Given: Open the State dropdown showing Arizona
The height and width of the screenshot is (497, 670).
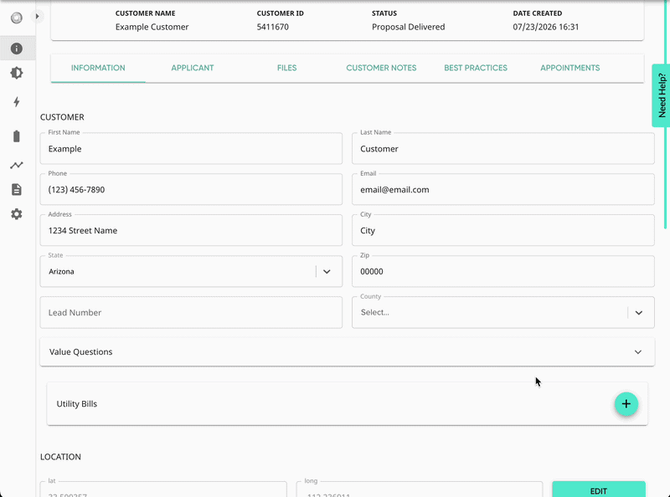Looking at the screenshot, I should [x=191, y=271].
